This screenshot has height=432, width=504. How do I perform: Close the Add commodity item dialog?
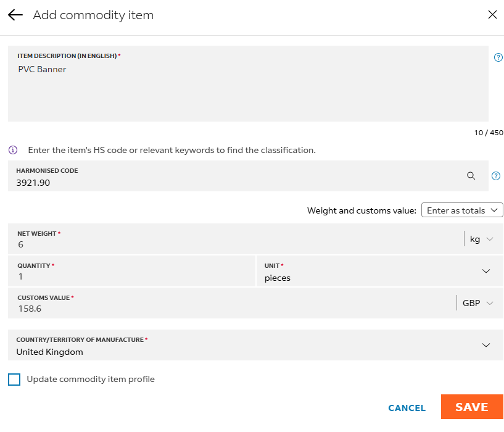tap(492, 15)
